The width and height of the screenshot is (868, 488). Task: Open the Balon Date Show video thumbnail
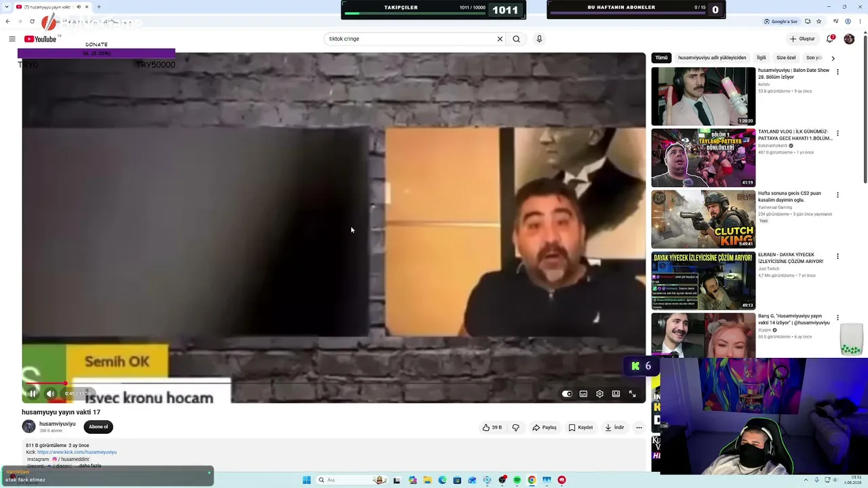coord(703,96)
